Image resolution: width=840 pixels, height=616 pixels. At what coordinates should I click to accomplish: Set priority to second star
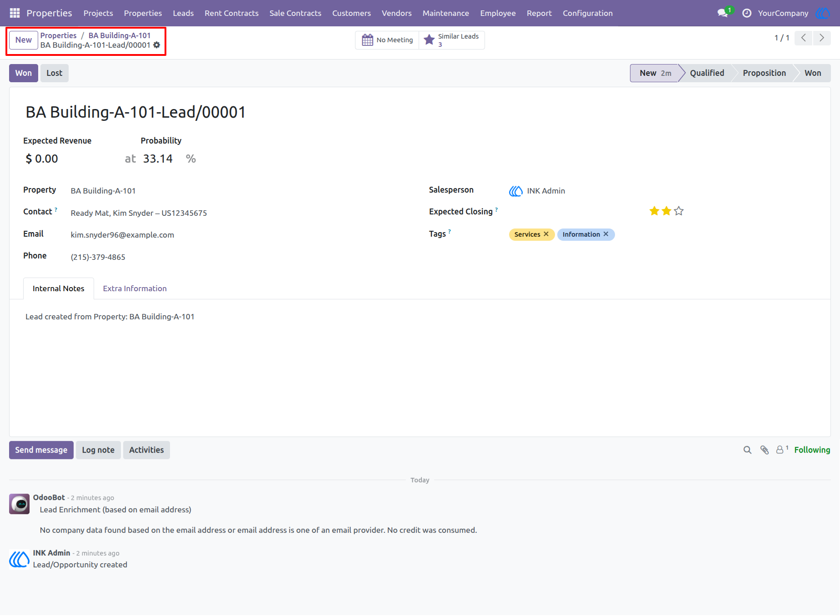point(666,211)
